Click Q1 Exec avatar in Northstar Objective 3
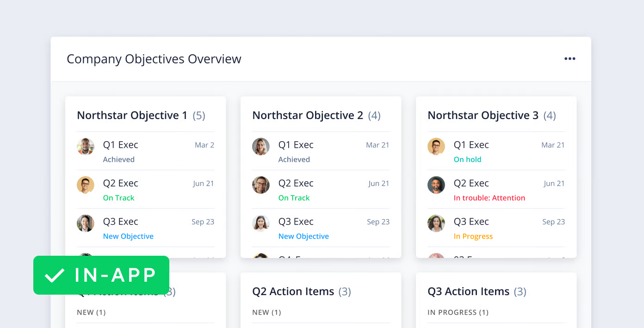 click(x=436, y=146)
